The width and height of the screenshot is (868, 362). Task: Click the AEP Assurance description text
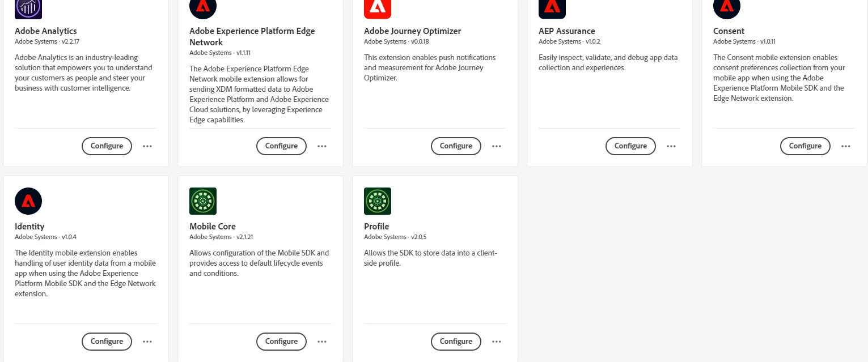[608, 63]
